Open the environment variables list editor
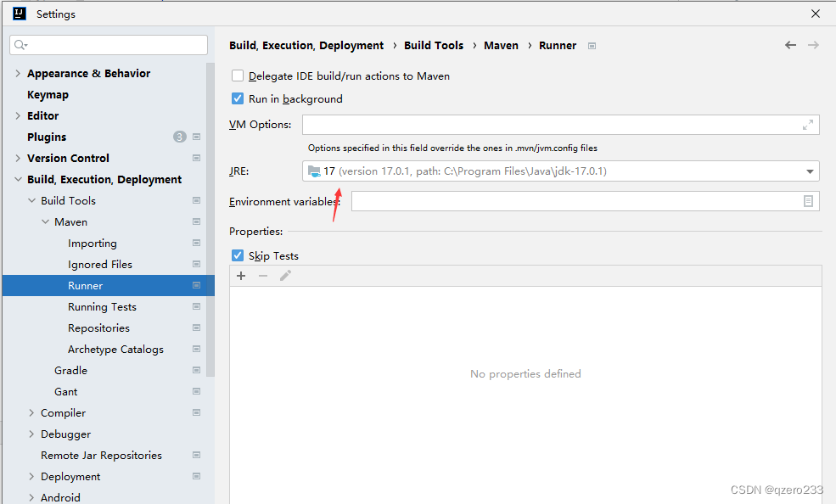The height and width of the screenshot is (504, 836). point(808,201)
